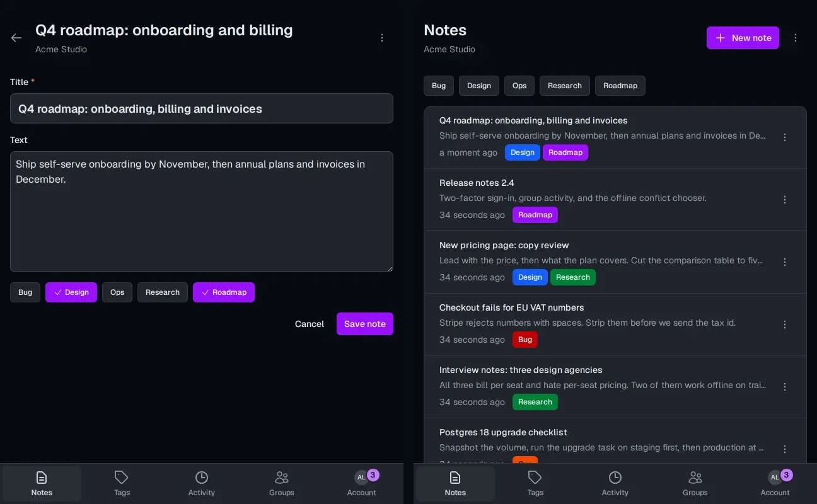817x504 pixels.
Task: Toggle the Research tag in the editor
Action: [x=163, y=292]
